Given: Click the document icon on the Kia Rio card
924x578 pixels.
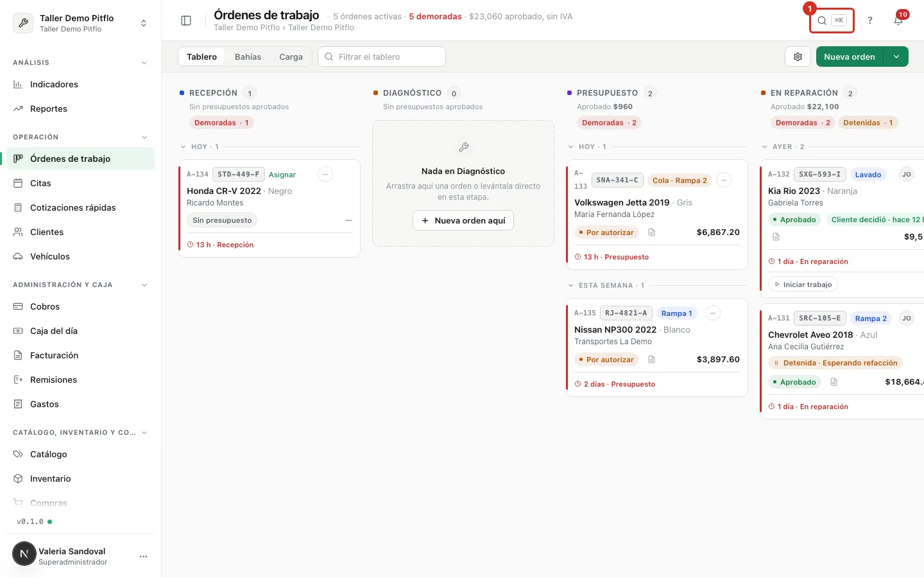Looking at the screenshot, I should click(776, 237).
